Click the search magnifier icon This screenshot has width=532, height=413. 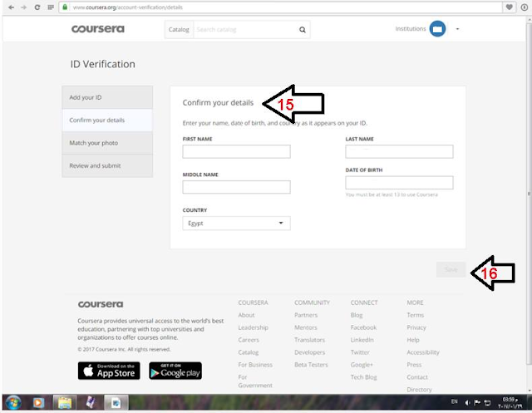pos(303,30)
